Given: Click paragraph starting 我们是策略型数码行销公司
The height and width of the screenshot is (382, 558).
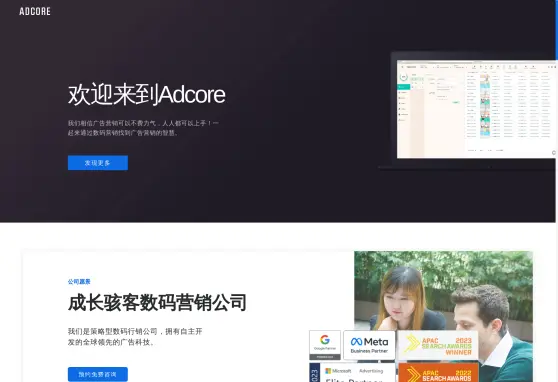Looking at the screenshot, I should coord(135,337).
